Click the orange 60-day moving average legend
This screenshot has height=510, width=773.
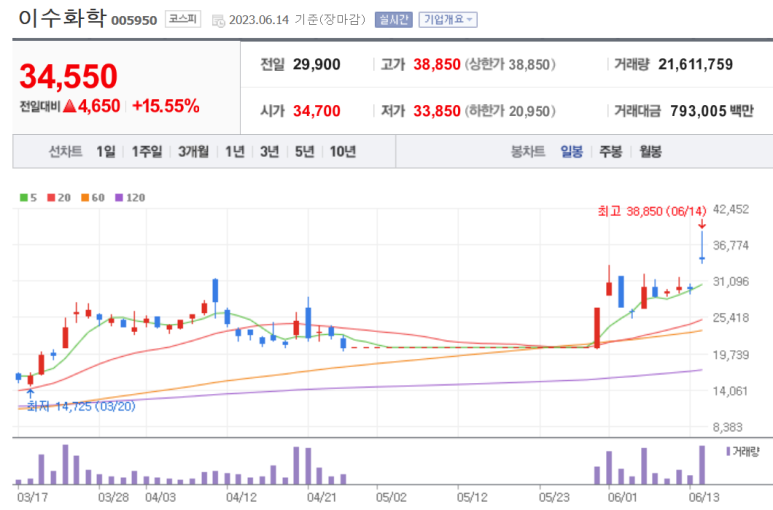point(93,198)
